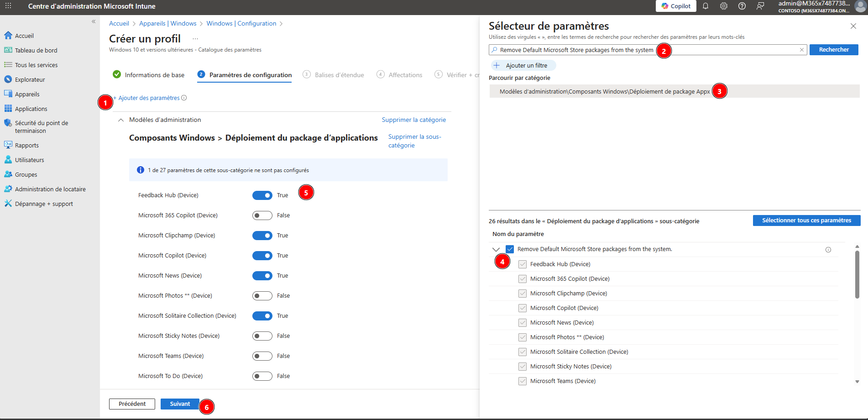Uncheck Remove Default Microsoft Store packages checkbox
Screen dimensions: 868x420
tap(510, 249)
